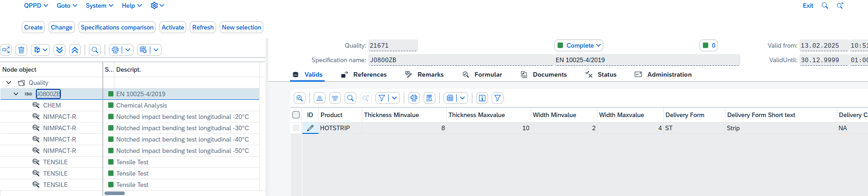
Task: Expand all nodes with double-down arrows icon
Action: (x=59, y=50)
